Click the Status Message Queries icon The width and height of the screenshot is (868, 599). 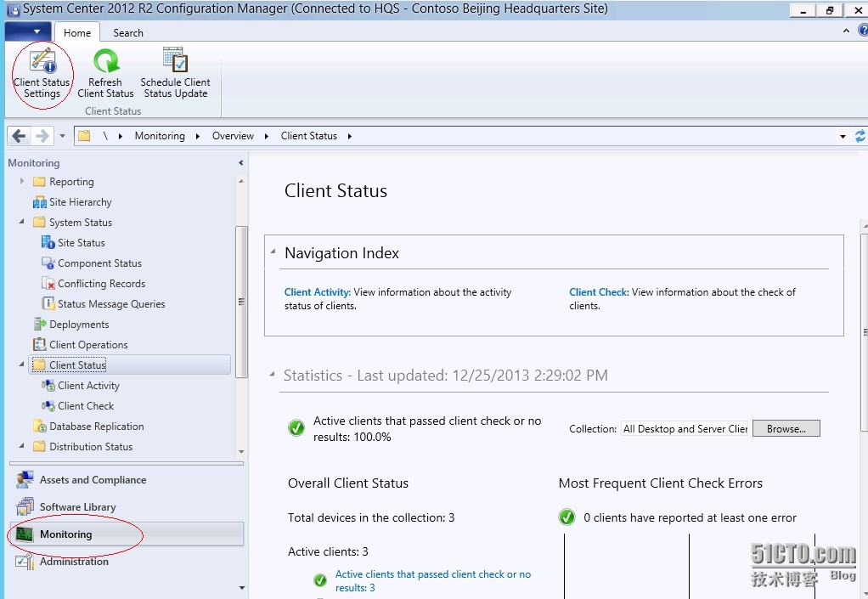pyautogui.click(x=48, y=303)
